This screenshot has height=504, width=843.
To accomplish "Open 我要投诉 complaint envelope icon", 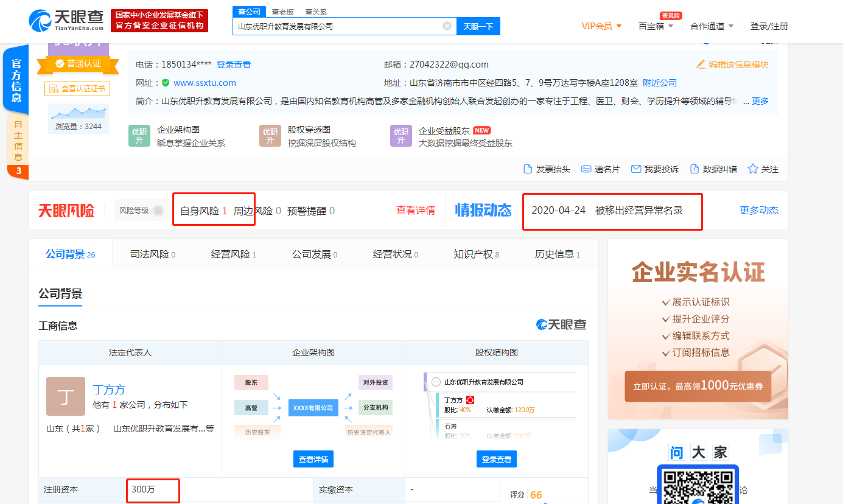I will click(x=636, y=169).
